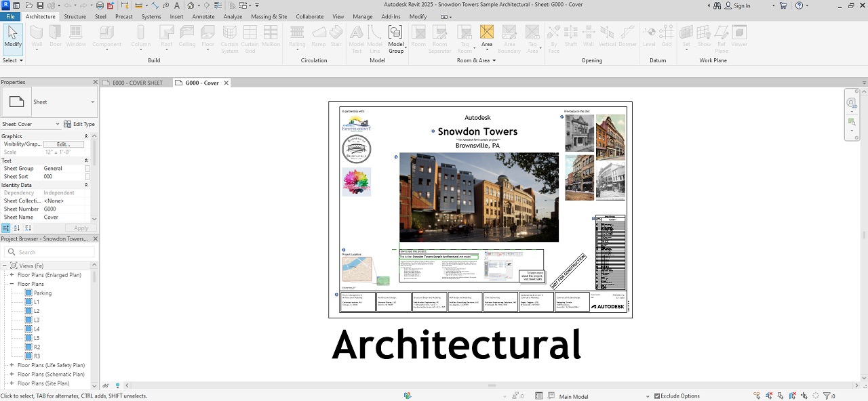Toggle the Exclude Options checkbox
Viewport: 868px width, 401px height.
[x=657, y=396]
